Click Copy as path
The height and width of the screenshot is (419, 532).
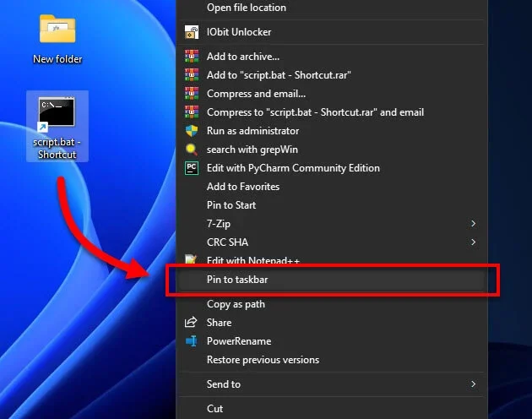pyautogui.click(x=236, y=304)
